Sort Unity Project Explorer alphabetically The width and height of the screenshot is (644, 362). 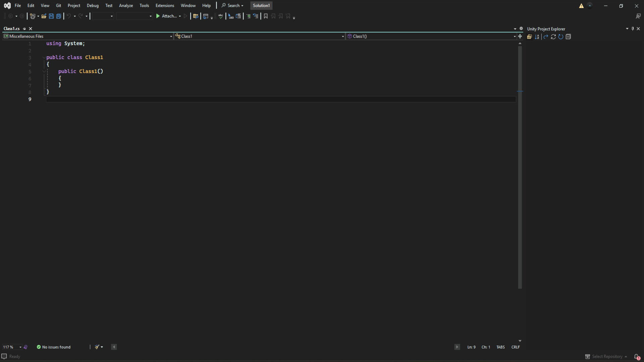537,37
